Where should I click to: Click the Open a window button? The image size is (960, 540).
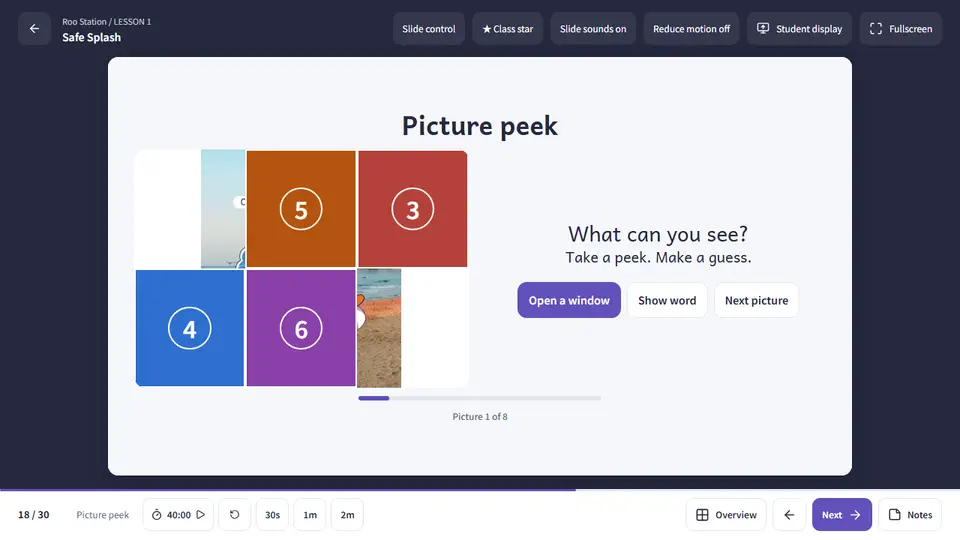click(x=569, y=300)
